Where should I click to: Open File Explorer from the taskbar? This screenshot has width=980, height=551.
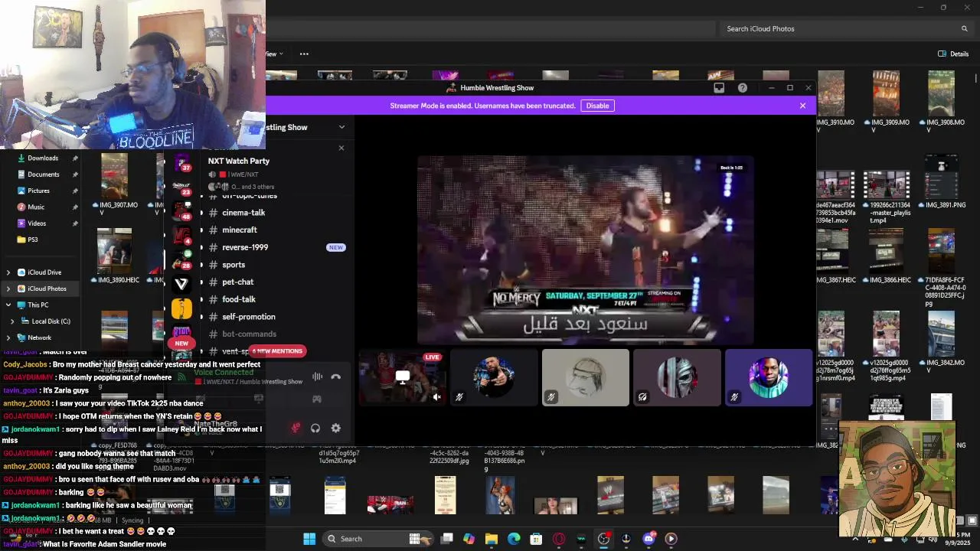[x=492, y=539]
